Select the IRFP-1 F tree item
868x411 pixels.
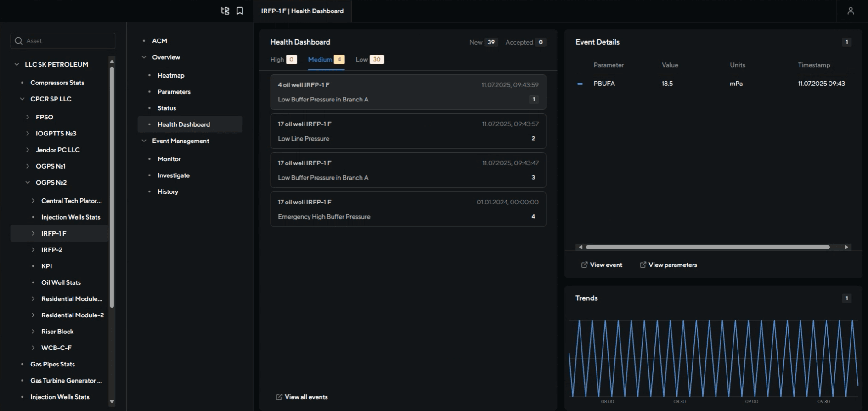click(60, 233)
